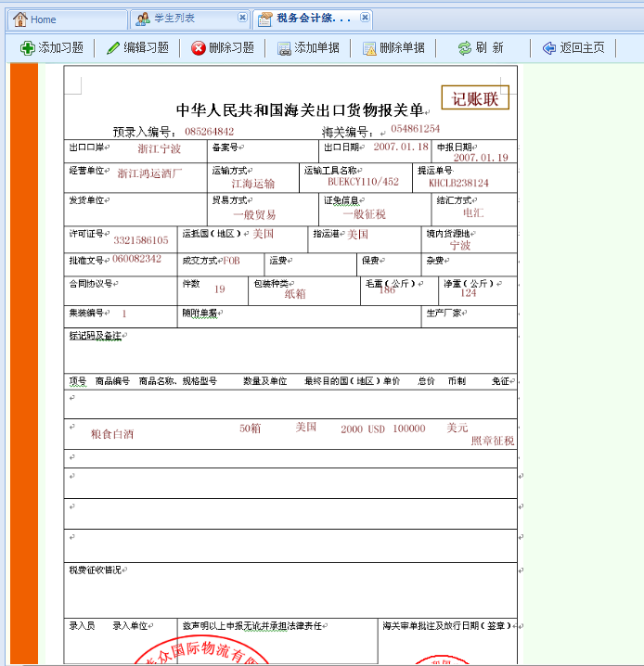The width and height of the screenshot is (644, 666).
Task: Click the 刷 新 button label
Action: 489,47
